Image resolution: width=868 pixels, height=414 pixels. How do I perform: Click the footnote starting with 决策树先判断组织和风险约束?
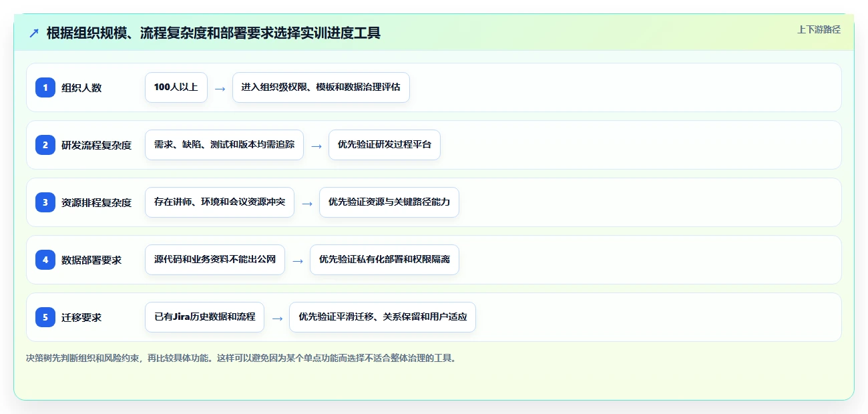[242, 358]
